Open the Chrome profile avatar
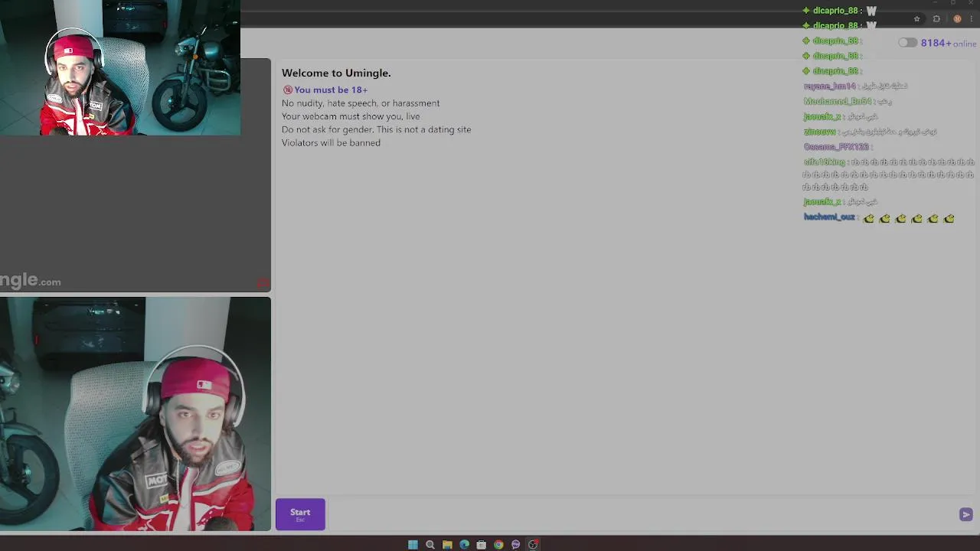This screenshot has height=551, width=980. click(957, 19)
